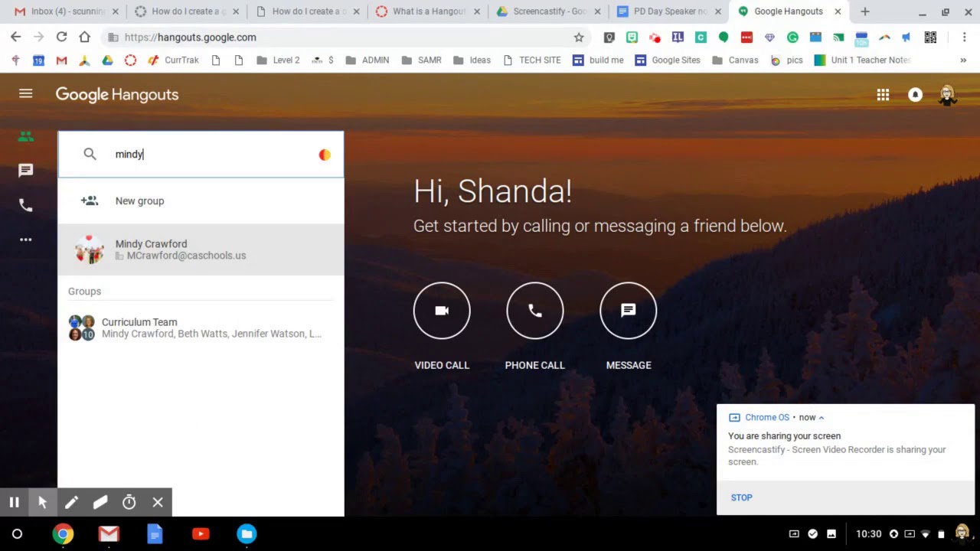Screen dimensions: 980x551
Task: Open More options in Hangouts sidebar
Action: [x=25, y=240]
